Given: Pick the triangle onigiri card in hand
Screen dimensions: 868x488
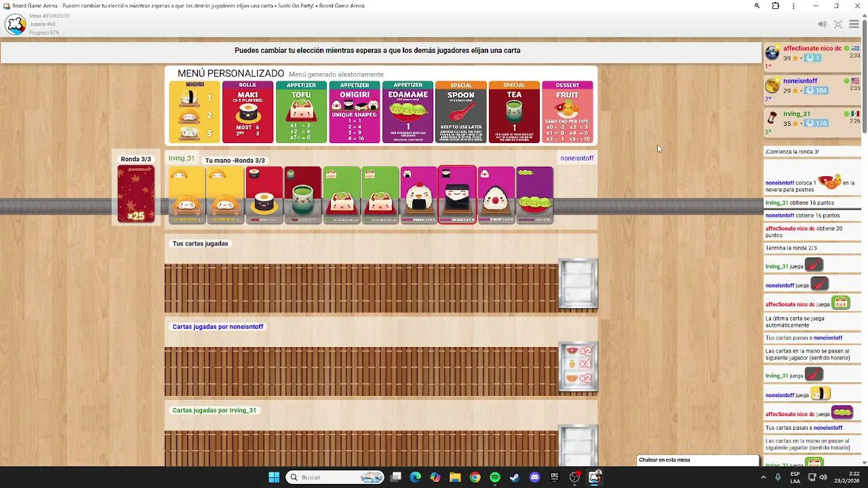Looking at the screenshot, I should click(496, 195).
